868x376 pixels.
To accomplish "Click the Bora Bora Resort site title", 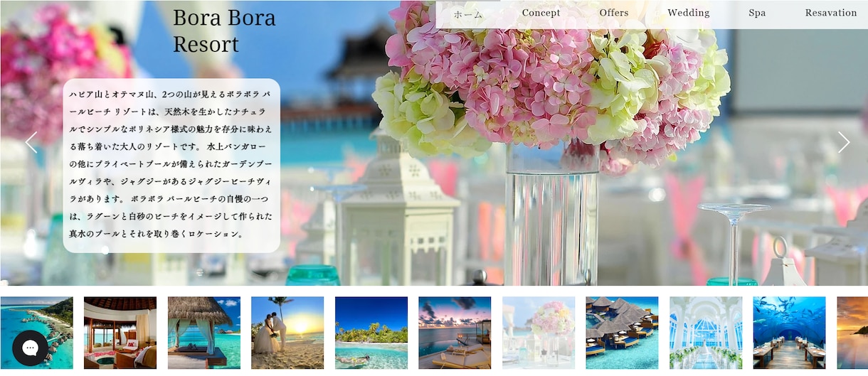I will coord(224,31).
